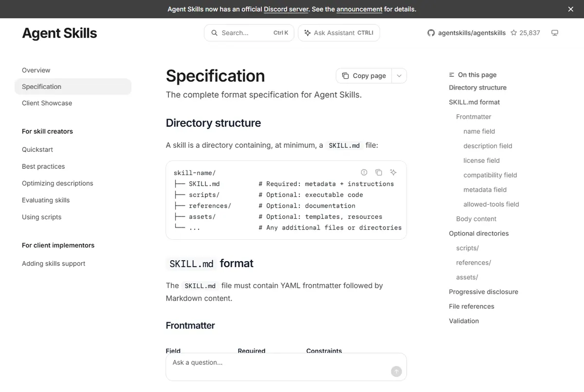Open the announcement link in the banner
The height and width of the screenshot is (392, 584).
coord(359,9)
